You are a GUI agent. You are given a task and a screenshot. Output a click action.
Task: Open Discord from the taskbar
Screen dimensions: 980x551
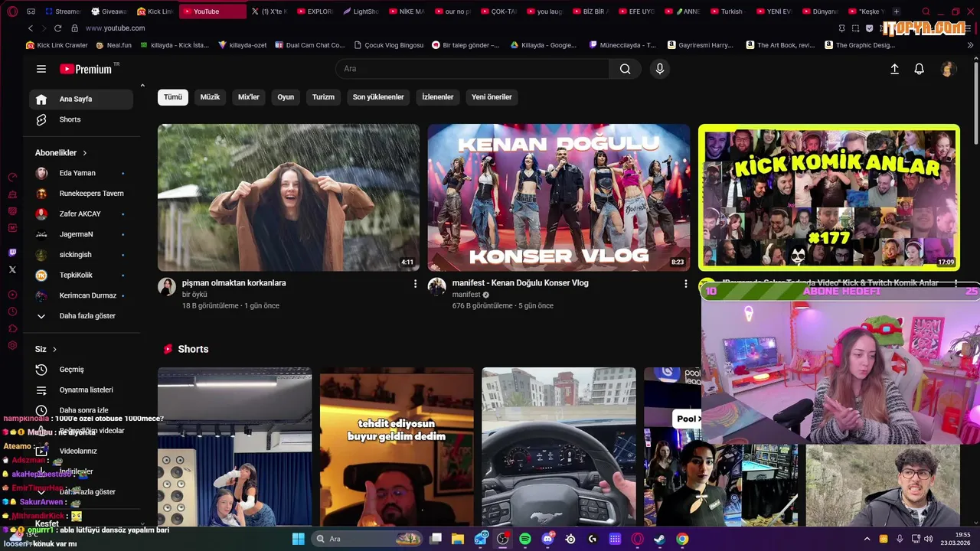(x=547, y=539)
